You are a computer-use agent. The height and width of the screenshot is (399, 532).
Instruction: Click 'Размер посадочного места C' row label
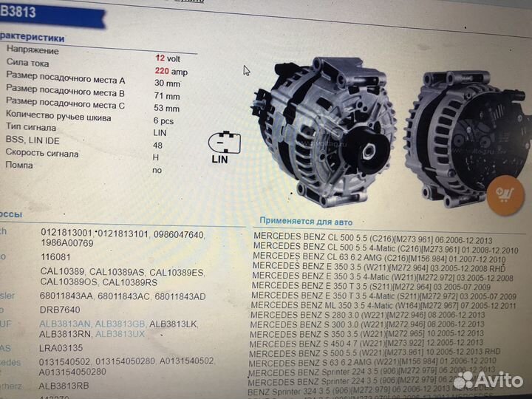[65, 103]
